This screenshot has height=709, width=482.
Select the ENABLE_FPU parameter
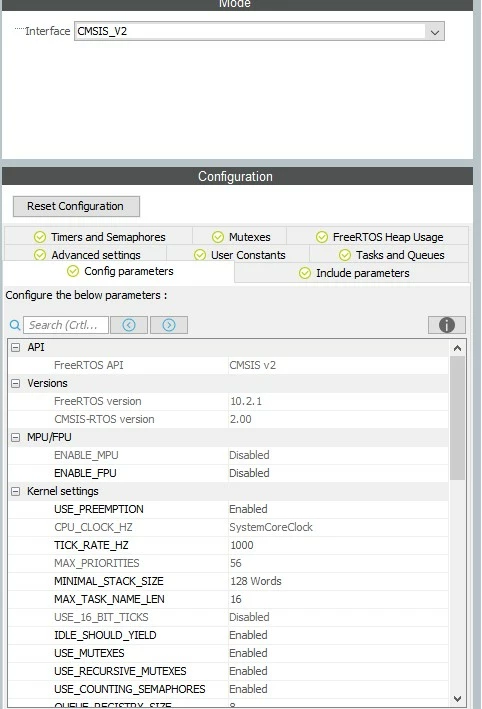(x=228, y=473)
